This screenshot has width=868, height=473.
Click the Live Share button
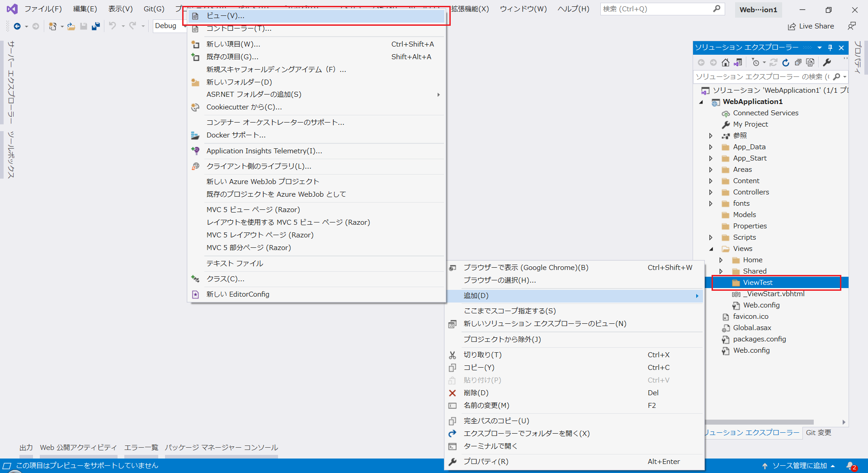tap(811, 26)
